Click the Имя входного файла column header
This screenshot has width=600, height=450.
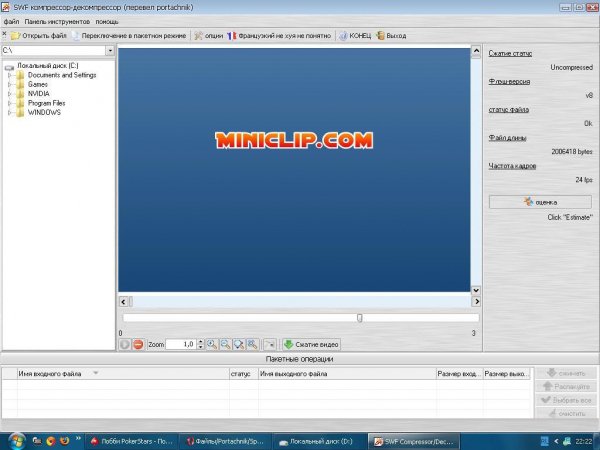pos(123,374)
